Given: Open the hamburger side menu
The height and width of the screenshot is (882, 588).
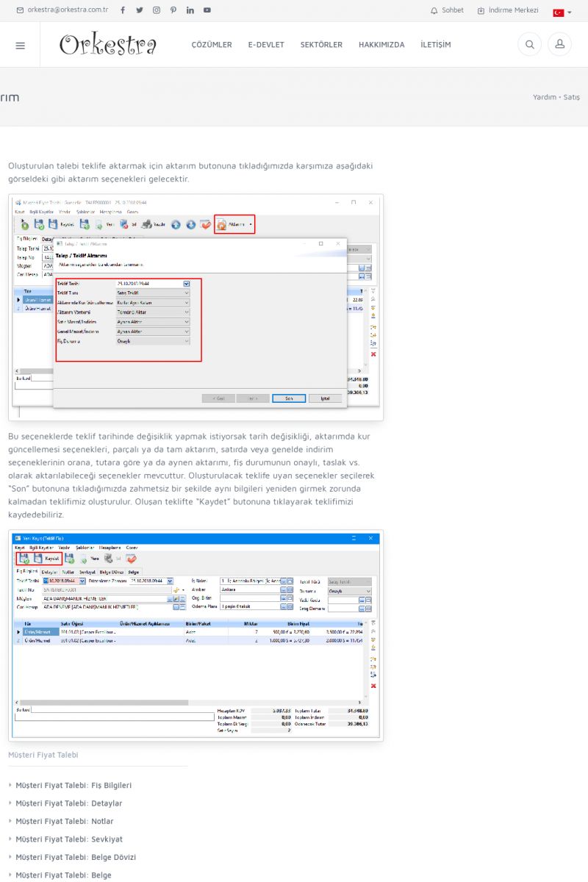Looking at the screenshot, I should (x=20, y=45).
